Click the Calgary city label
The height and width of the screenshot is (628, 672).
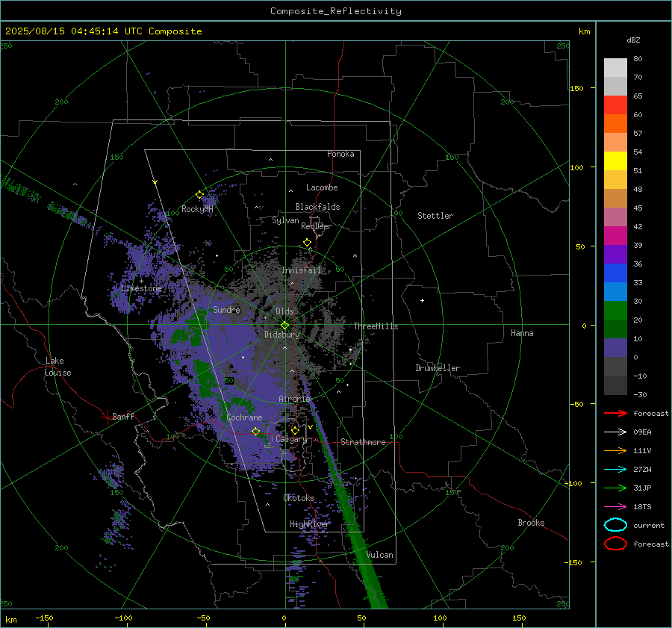click(291, 439)
